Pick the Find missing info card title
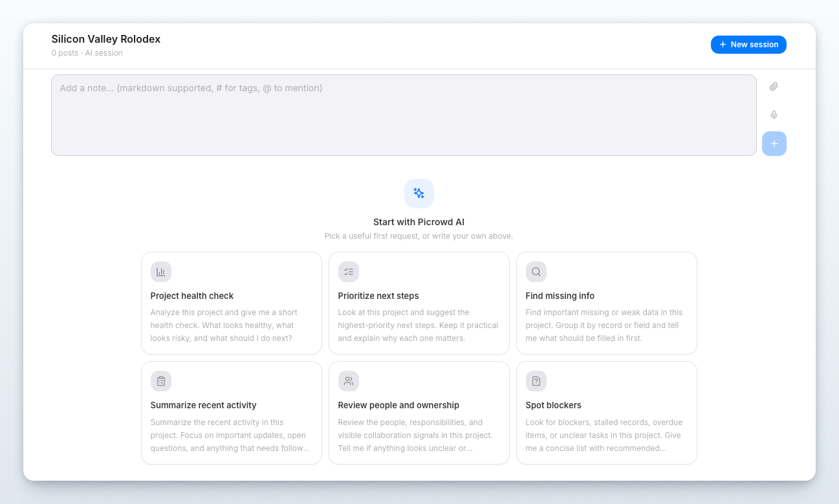The image size is (839, 504). [x=560, y=296]
